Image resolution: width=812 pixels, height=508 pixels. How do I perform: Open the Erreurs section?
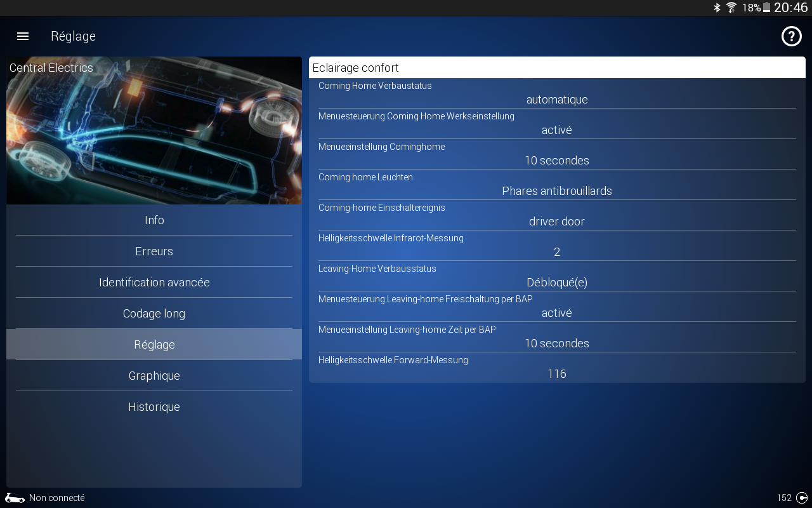tap(154, 251)
